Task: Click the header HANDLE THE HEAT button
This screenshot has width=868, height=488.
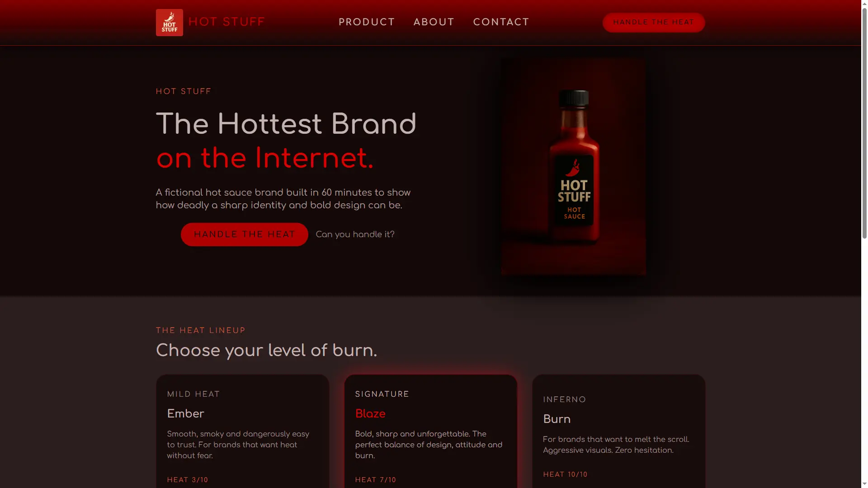Action: tap(653, 22)
